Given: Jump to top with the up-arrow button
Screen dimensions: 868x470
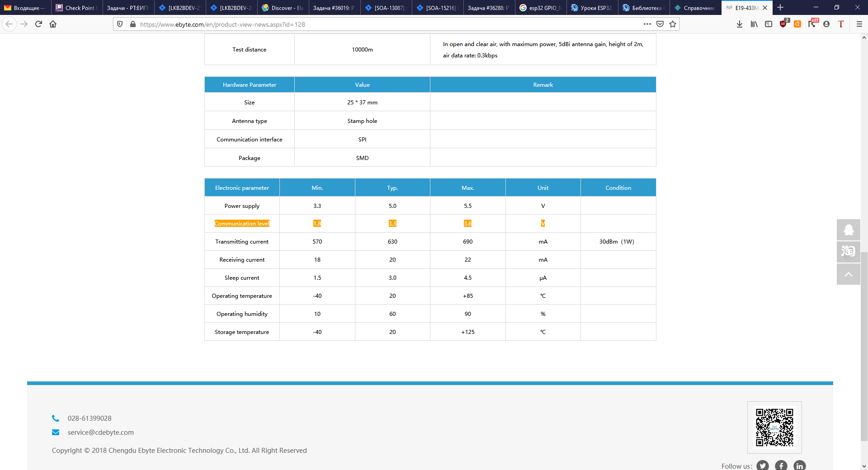Looking at the screenshot, I should point(849,274).
